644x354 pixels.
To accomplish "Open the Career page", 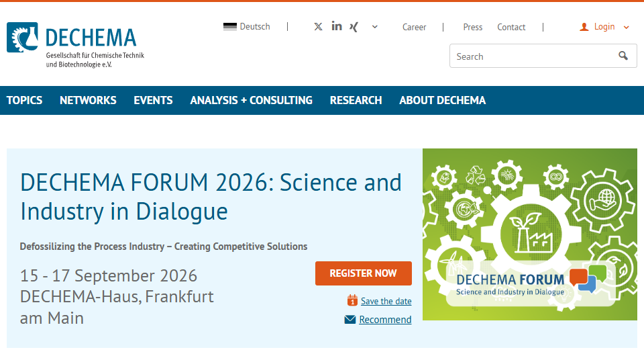I will pyautogui.click(x=414, y=27).
